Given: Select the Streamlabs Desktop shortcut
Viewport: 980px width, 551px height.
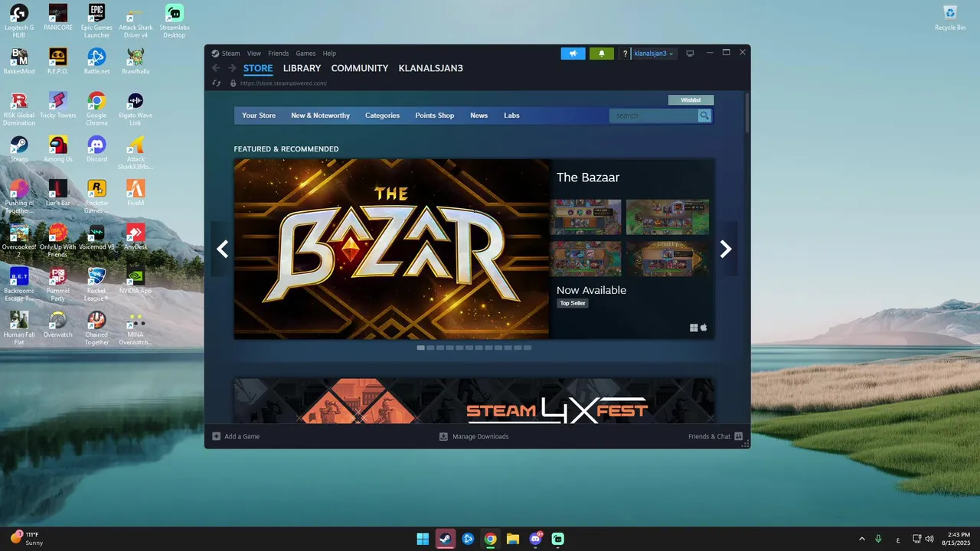Looking at the screenshot, I should click(175, 21).
